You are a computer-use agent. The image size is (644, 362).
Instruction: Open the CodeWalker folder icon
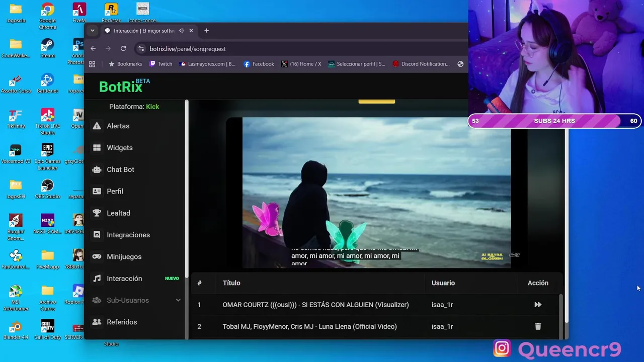click(x=16, y=48)
